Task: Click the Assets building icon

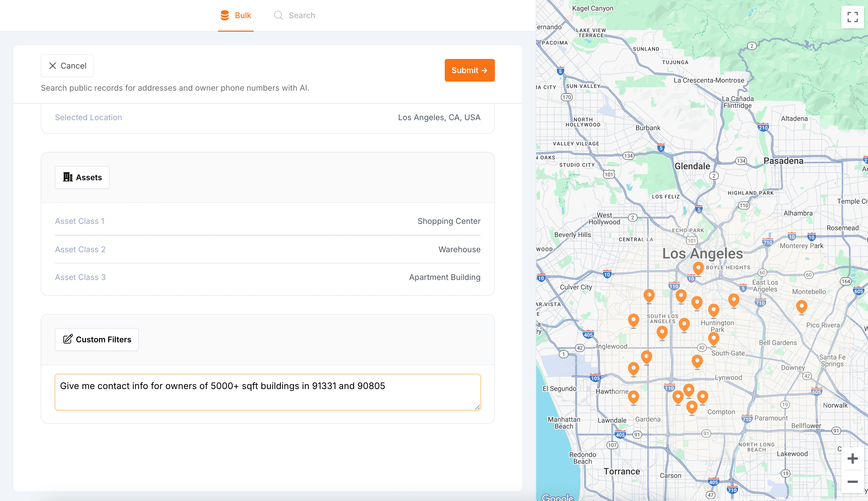Action: point(68,177)
